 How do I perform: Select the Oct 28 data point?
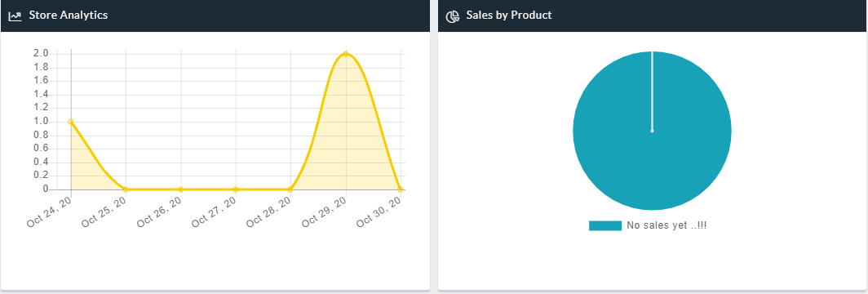point(290,189)
